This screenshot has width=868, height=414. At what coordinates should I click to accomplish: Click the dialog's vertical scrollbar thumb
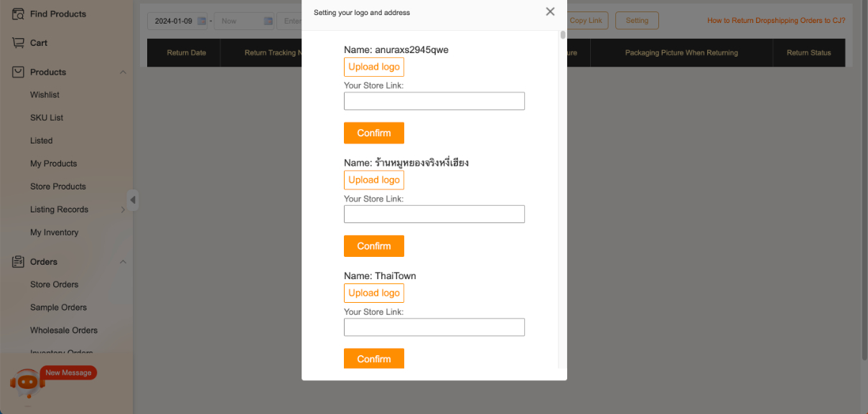click(x=563, y=35)
